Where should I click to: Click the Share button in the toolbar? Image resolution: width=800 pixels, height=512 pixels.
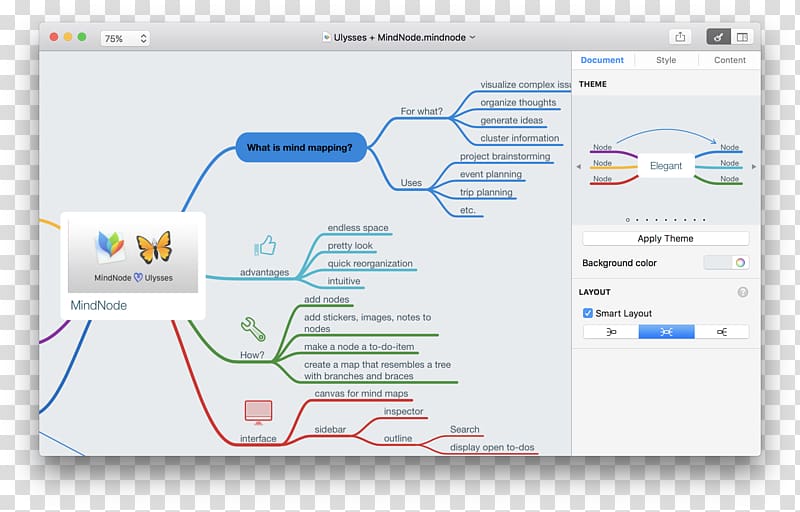(x=680, y=37)
